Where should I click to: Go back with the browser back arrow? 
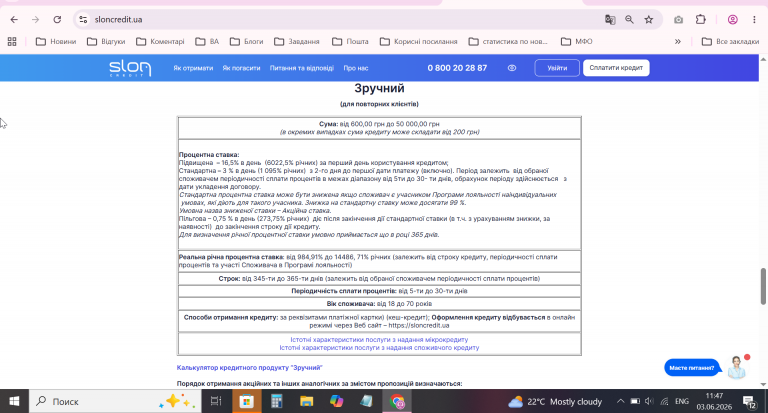(14, 20)
